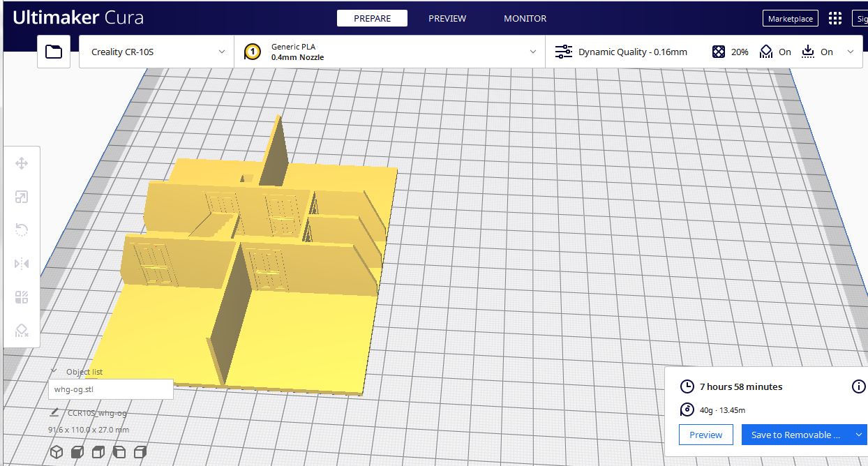Click the Marketplace button
868x466 pixels.
[790, 19]
